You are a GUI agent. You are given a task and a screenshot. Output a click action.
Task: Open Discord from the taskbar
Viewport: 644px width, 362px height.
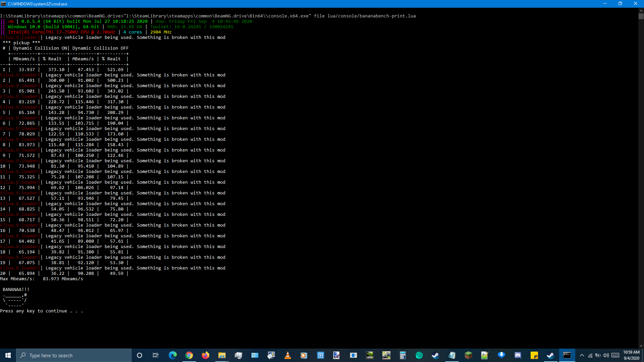tap(518, 355)
